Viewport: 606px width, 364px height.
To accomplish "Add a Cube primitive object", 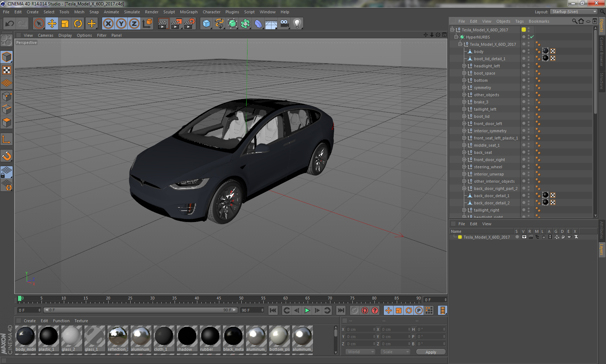I will pos(206,24).
